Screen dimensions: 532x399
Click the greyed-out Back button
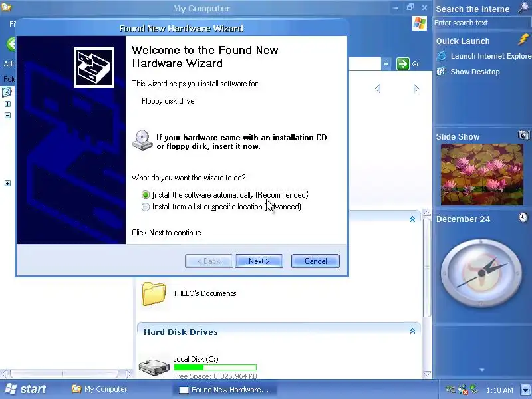[x=209, y=261]
